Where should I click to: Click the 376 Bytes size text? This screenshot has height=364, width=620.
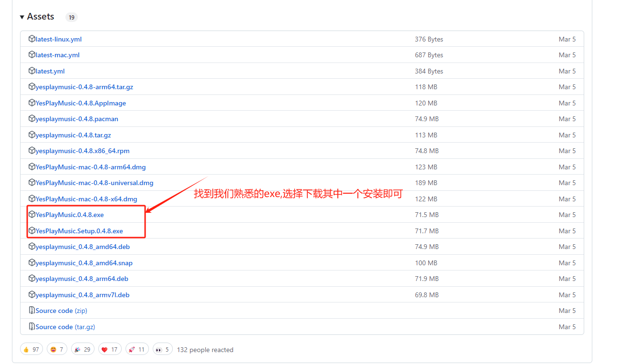[x=429, y=39]
